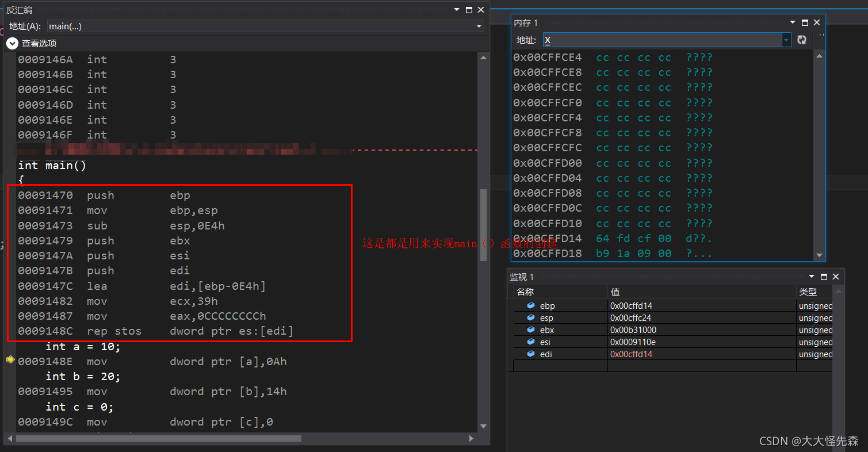Maximize the 内存 1 memory panel
The width and height of the screenshot is (868, 452).
coord(805,22)
